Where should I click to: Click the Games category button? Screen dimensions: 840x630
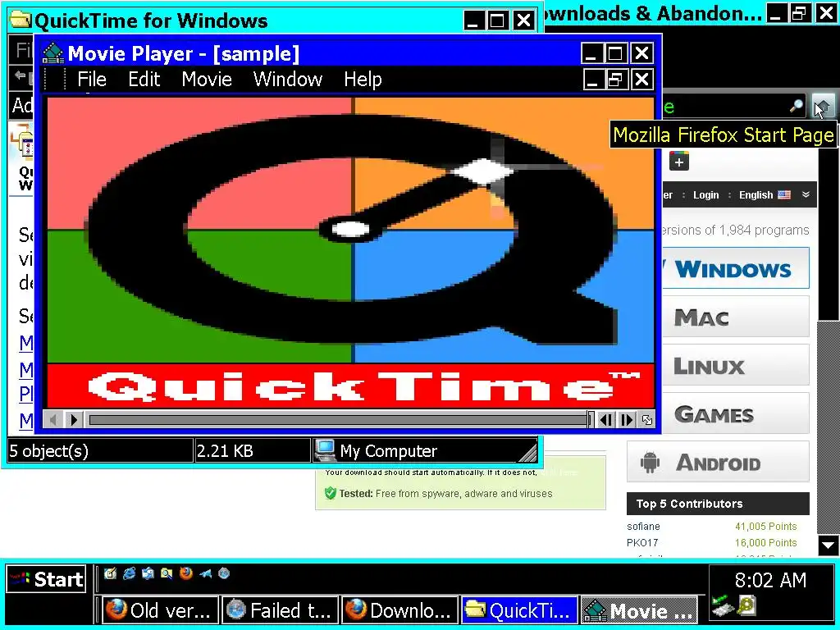[x=734, y=414]
